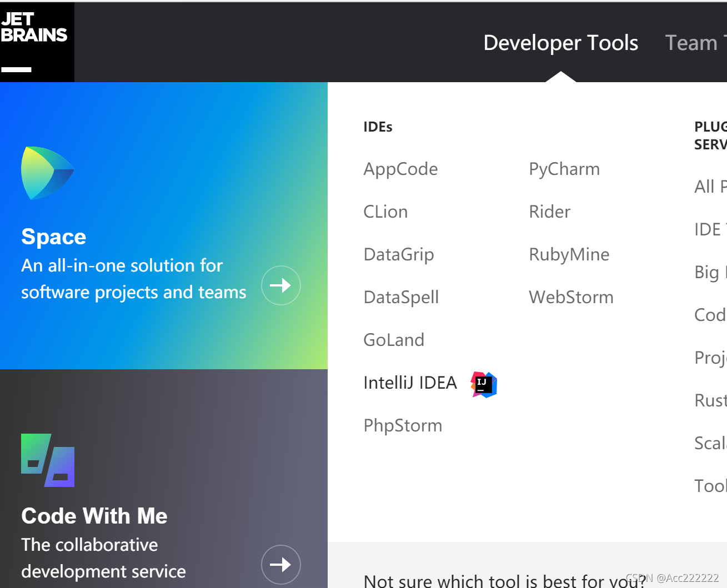Click the Code With Me logo icon
Screen dimensions: 727x588
(48, 460)
